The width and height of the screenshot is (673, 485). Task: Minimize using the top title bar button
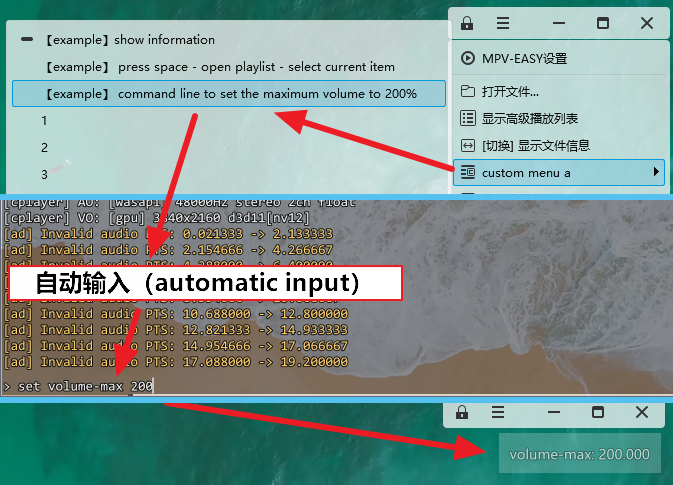click(x=559, y=23)
